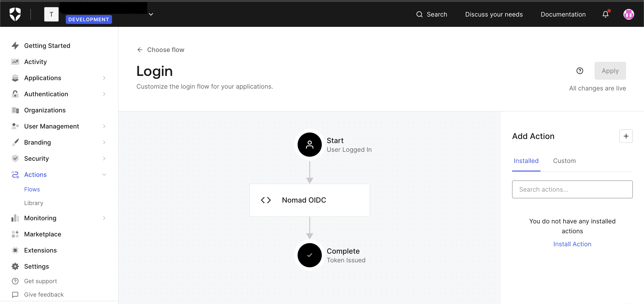Click the Complete Token Issued checkmark icon
This screenshot has width=644, height=304.
(x=310, y=255)
